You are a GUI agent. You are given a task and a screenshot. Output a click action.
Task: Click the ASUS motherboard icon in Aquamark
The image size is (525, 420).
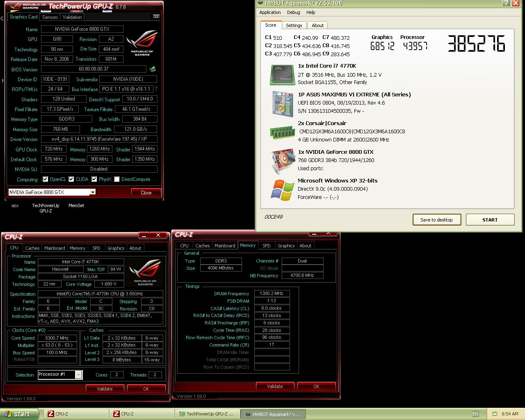[x=282, y=104]
